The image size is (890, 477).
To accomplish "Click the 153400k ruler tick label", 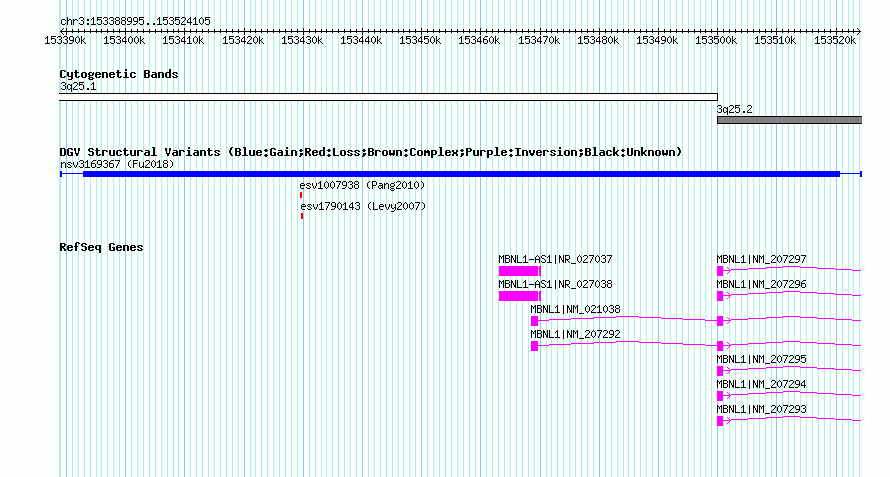I will point(124,40).
